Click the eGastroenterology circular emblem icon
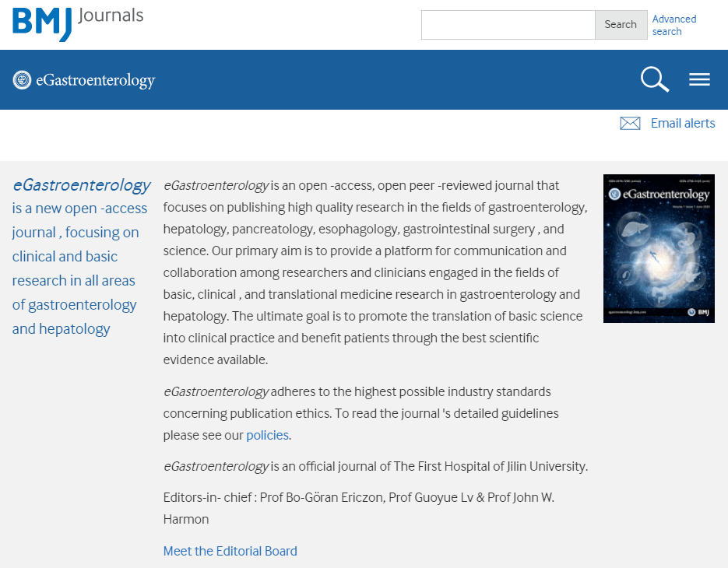 click(22, 79)
